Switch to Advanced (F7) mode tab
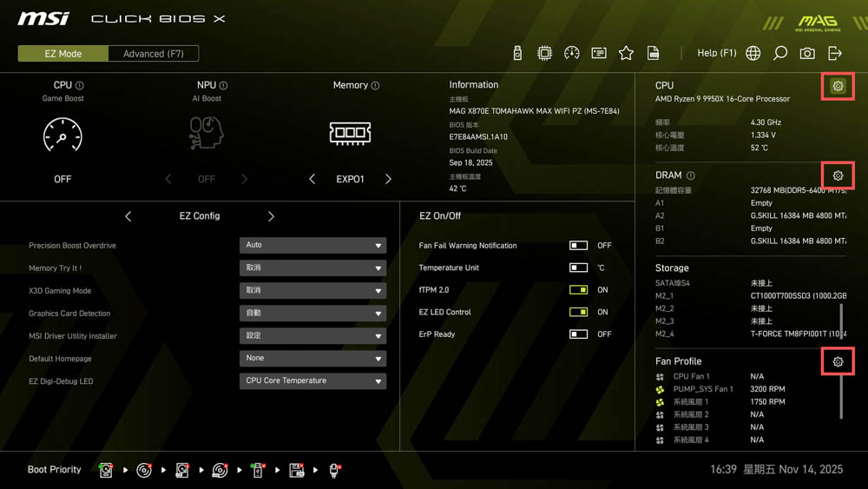The height and width of the screenshot is (489, 868). [x=154, y=54]
